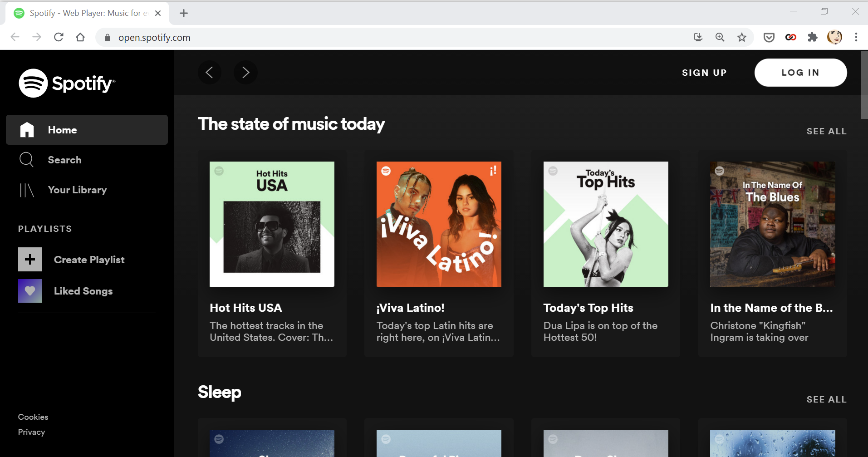Open the Liked Songs label

(x=83, y=291)
